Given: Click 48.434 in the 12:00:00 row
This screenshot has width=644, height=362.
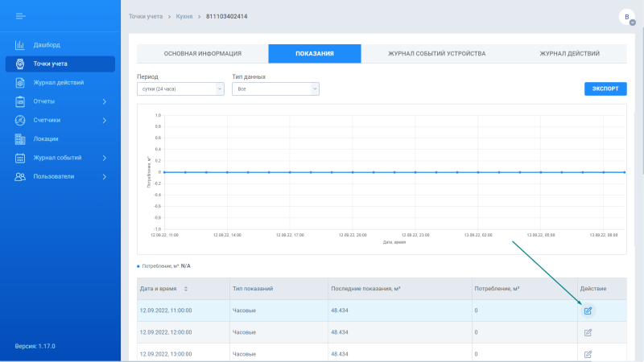Looking at the screenshot, I should click(x=339, y=332).
